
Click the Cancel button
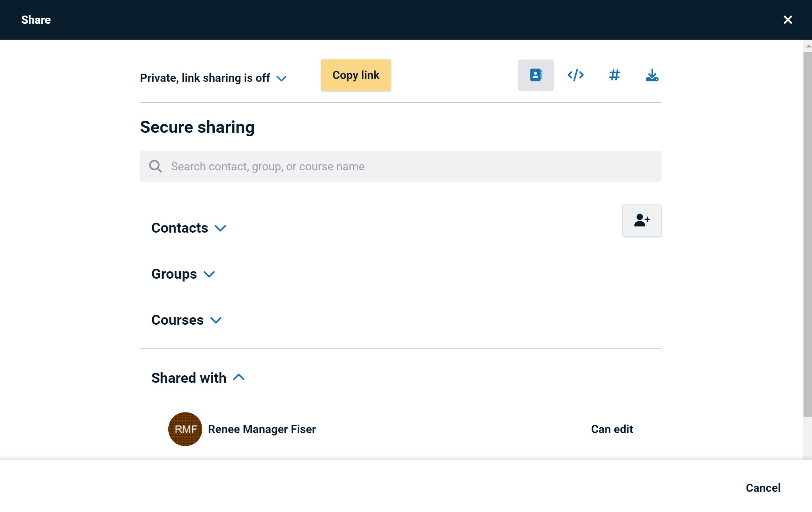(x=763, y=488)
